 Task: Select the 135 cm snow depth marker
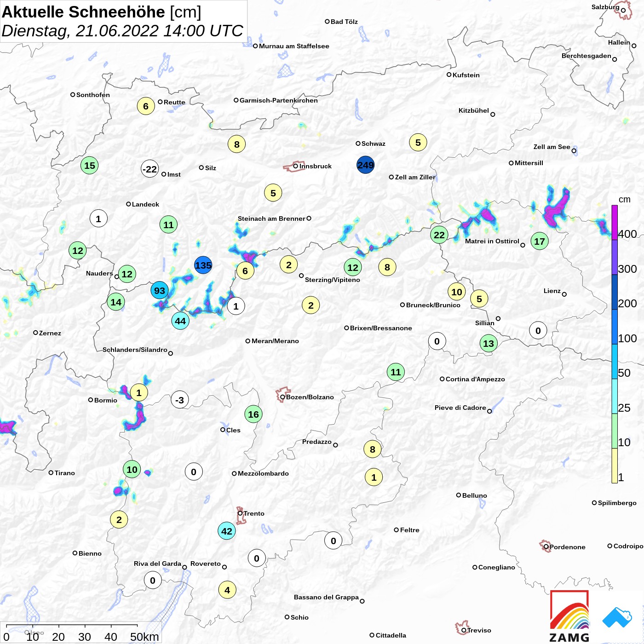[203, 265]
